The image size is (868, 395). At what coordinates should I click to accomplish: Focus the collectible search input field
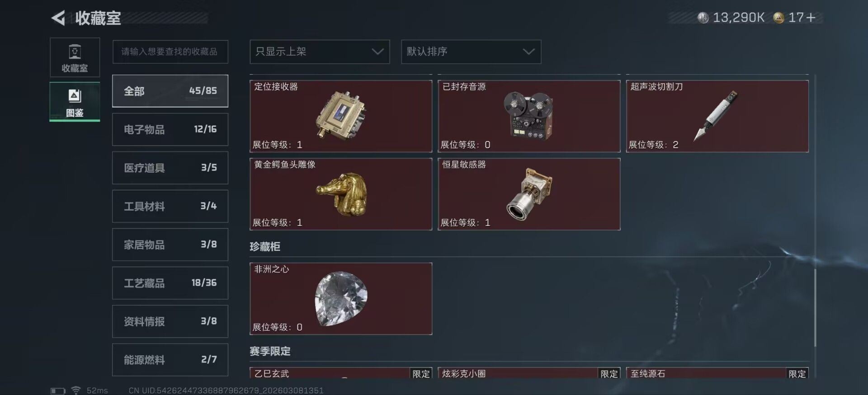[x=170, y=52]
